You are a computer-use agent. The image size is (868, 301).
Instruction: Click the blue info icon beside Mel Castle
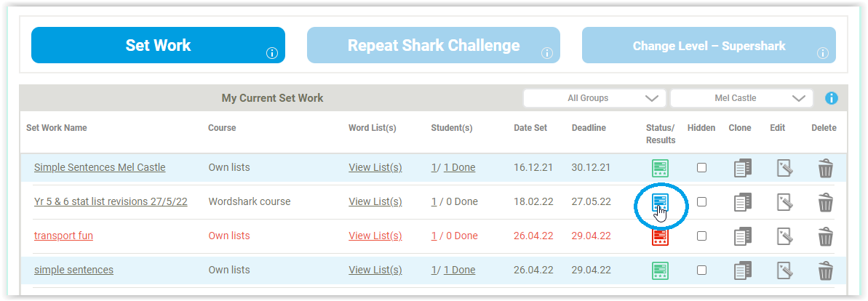tap(831, 98)
